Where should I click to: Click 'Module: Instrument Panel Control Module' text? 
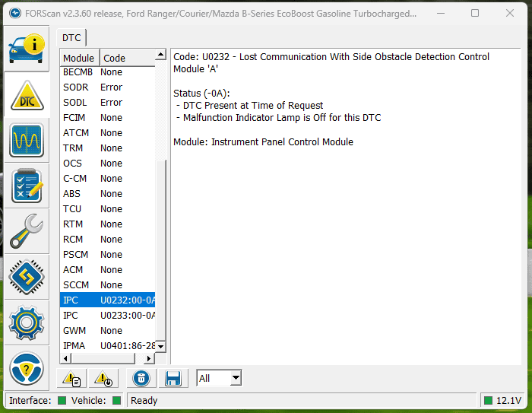click(x=263, y=142)
